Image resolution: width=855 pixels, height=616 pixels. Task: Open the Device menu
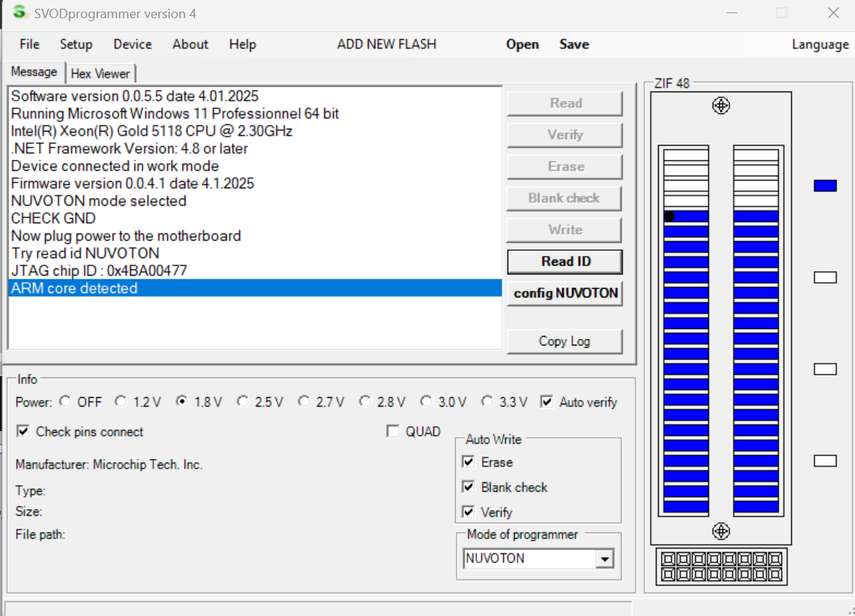pyautogui.click(x=132, y=44)
